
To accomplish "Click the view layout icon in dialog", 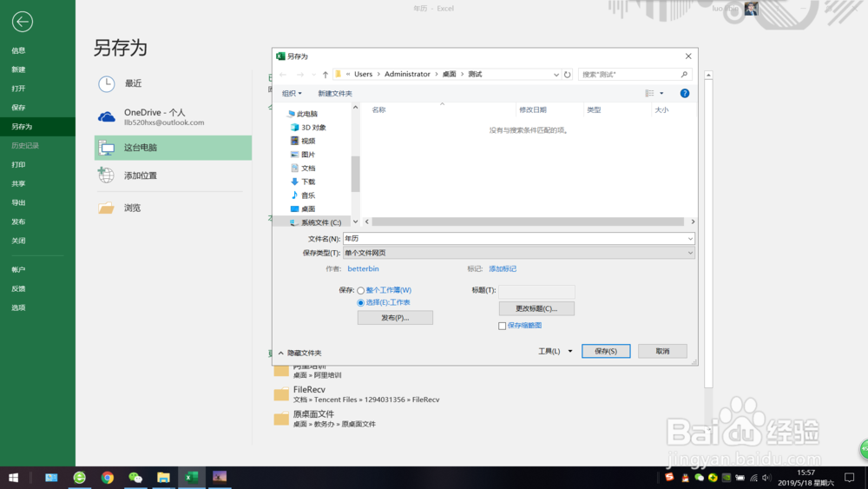I will [649, 93].
